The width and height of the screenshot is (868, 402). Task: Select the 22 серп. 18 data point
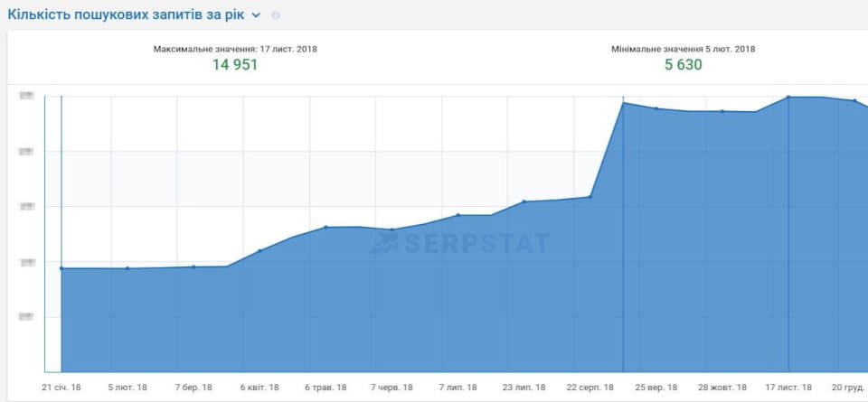point(590,196)
